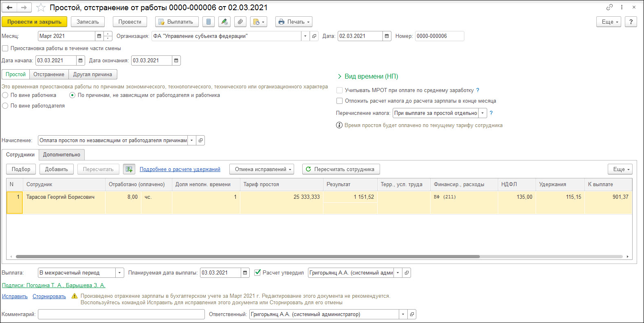
Task: Open the Ответственный dropdown arrow
Action: (403, 314)
